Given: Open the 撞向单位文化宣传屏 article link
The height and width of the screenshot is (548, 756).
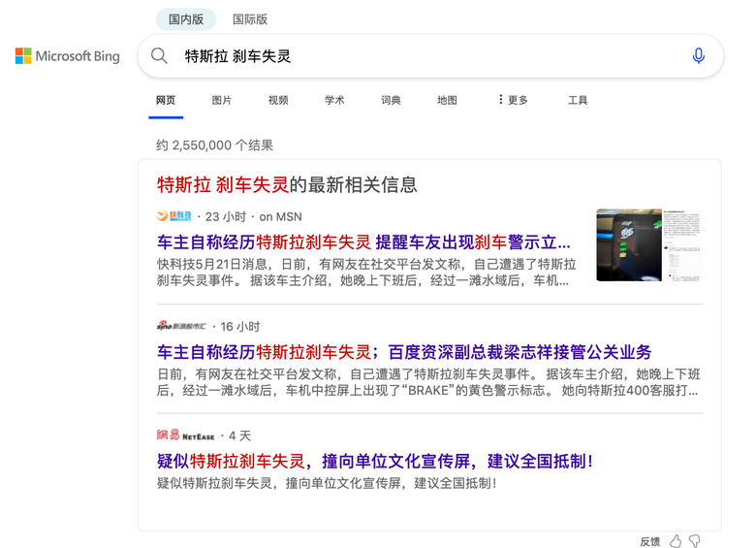Looking at the screenshot, I should coord(375,461).
